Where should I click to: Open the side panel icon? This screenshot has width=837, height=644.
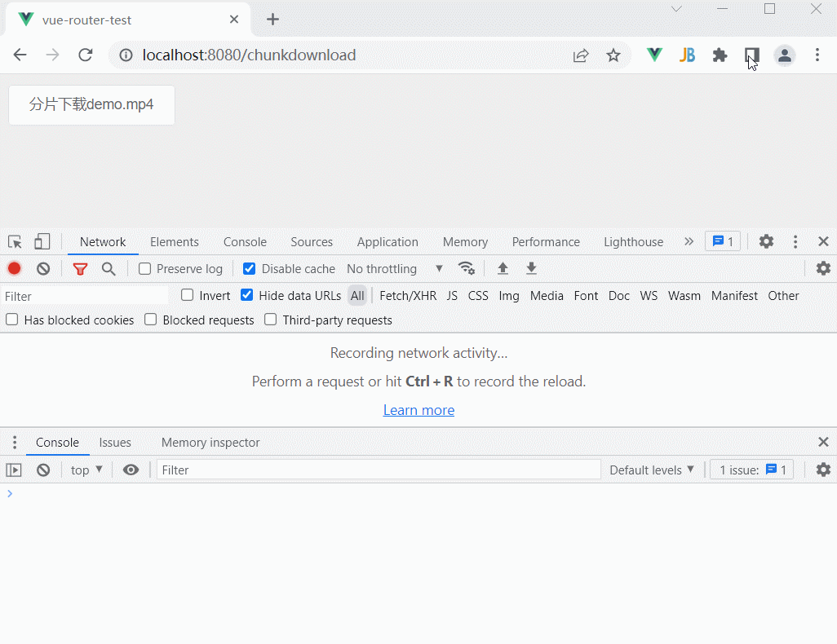[752, 55]
